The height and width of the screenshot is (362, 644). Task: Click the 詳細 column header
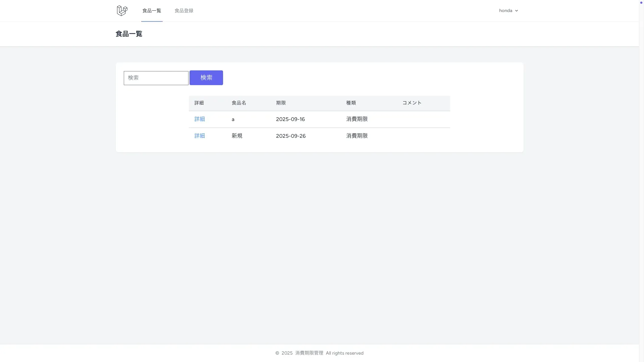tap(199, 103)
